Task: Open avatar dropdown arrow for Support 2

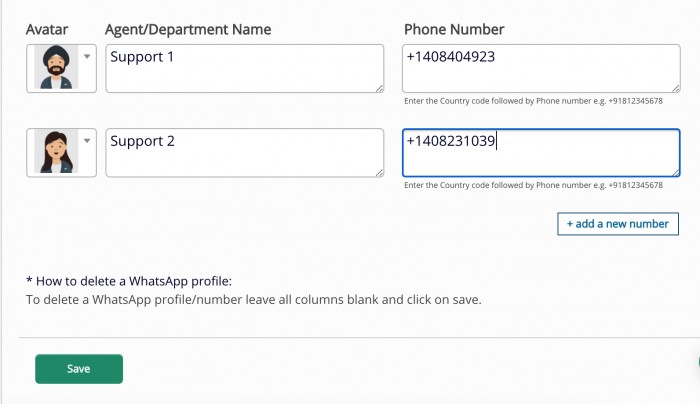Action: (87, 141)
